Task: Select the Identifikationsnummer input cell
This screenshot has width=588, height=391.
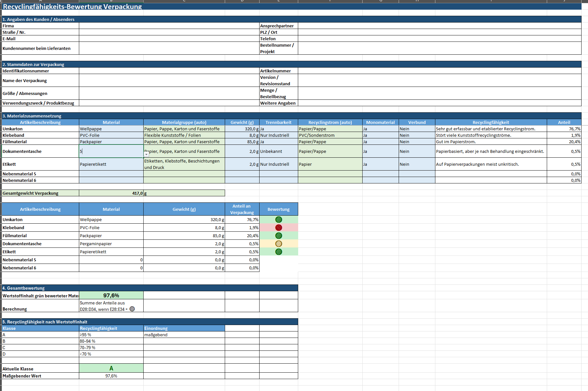Action: point(169,71)
